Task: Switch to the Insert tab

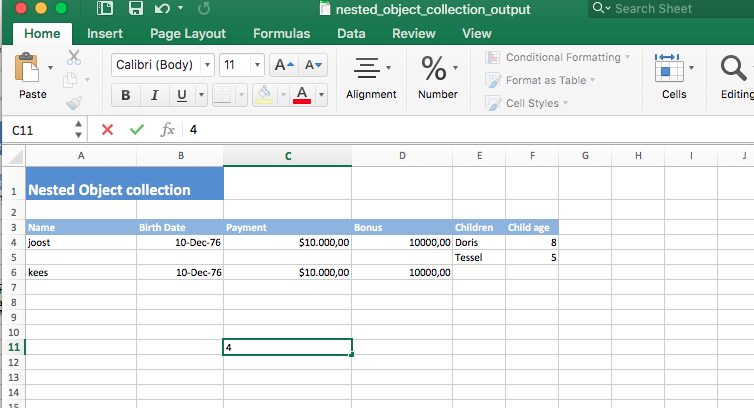Action: pyautogui.click(x=105, y=34)
